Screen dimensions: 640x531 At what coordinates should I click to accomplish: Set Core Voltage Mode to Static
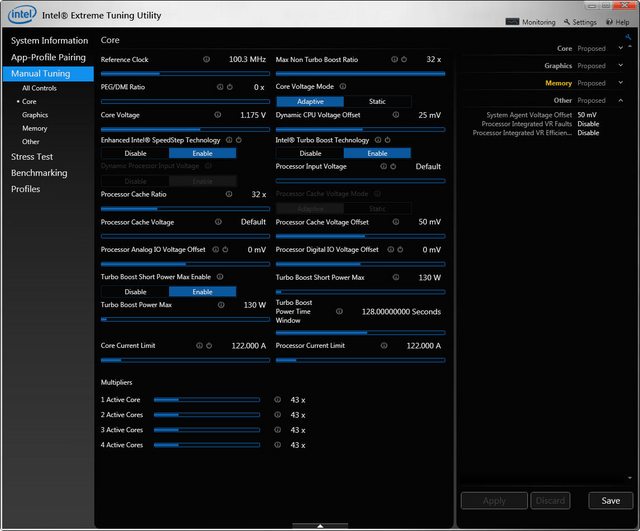[377, 101]
